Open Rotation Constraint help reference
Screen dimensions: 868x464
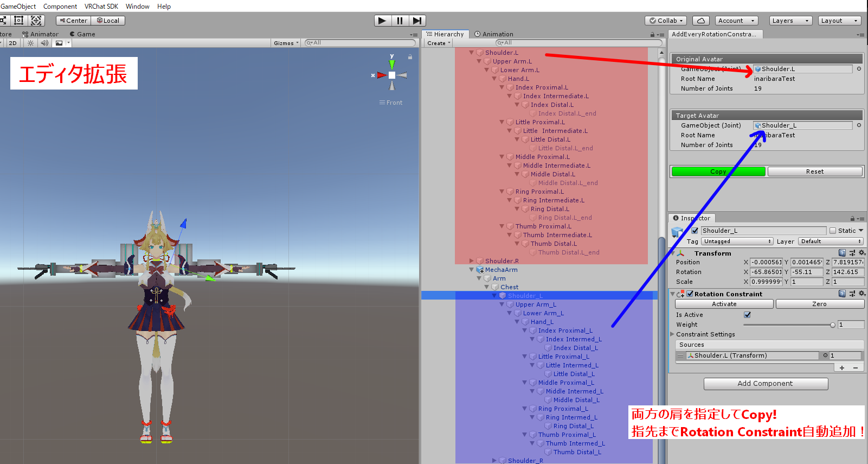pos(842,294)
